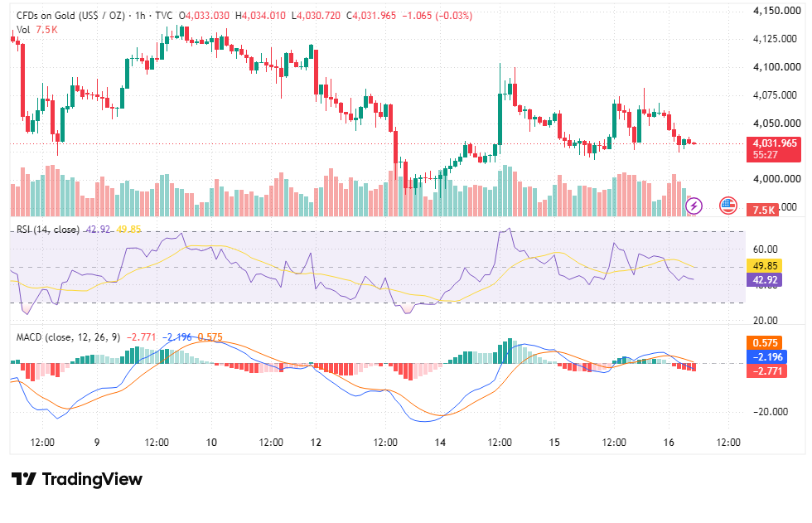Viewport: 812px width, 523px height.
Task: Click the yellow 49.85 RSI value tag
Action: [x=764, y=265]
